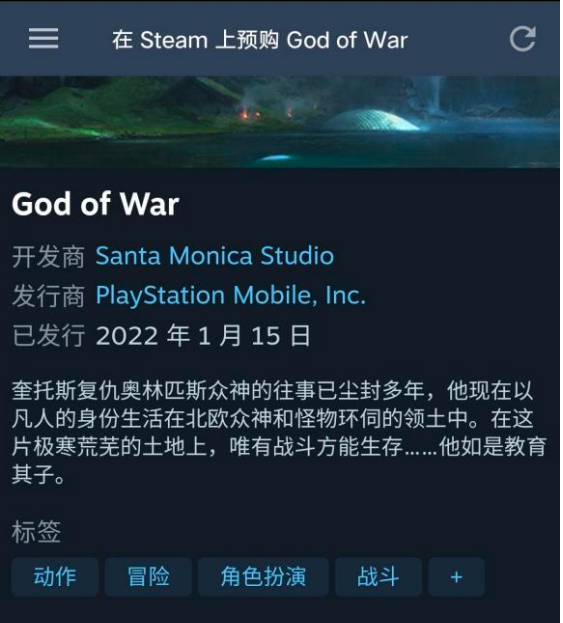The height and width of the screenshot is (623, 563).
Task: Select the 冒险 tag
Action: coord(148,577)
